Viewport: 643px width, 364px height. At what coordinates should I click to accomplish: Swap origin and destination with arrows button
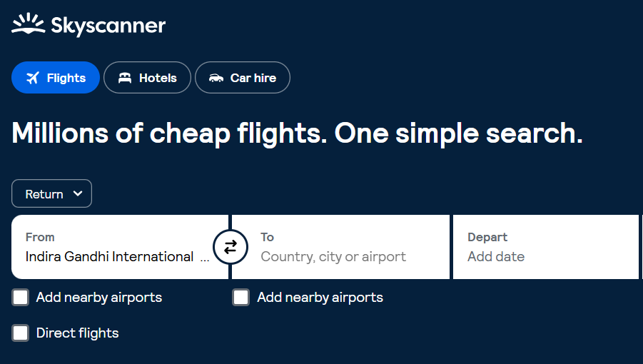(x=231, y=247)
